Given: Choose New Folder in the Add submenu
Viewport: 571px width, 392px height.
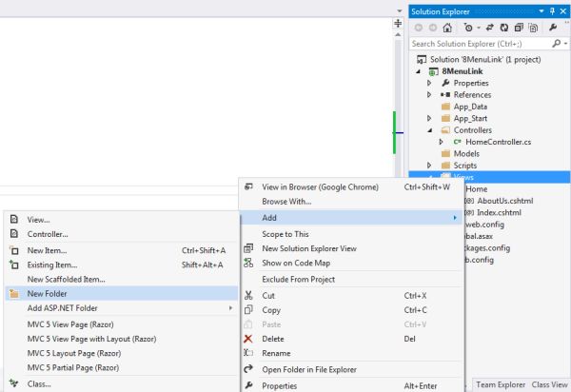Looking at the screenshot, I should pyautogui.click(x=121, y=294).
